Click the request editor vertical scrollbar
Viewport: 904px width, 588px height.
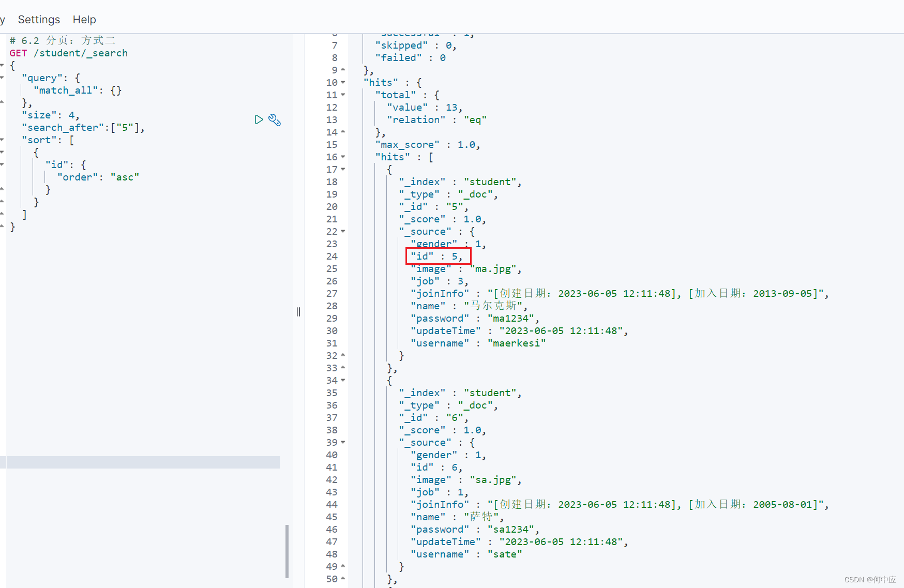click(287, 551)
